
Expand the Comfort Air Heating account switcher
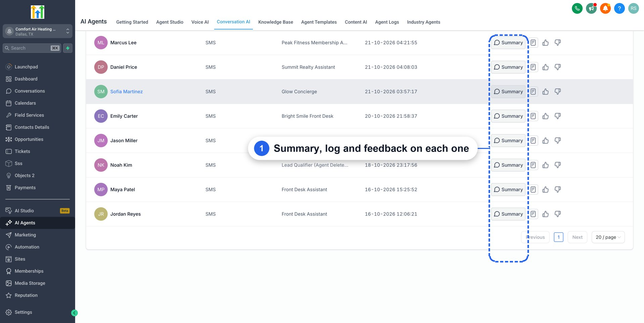pos(38,31)
